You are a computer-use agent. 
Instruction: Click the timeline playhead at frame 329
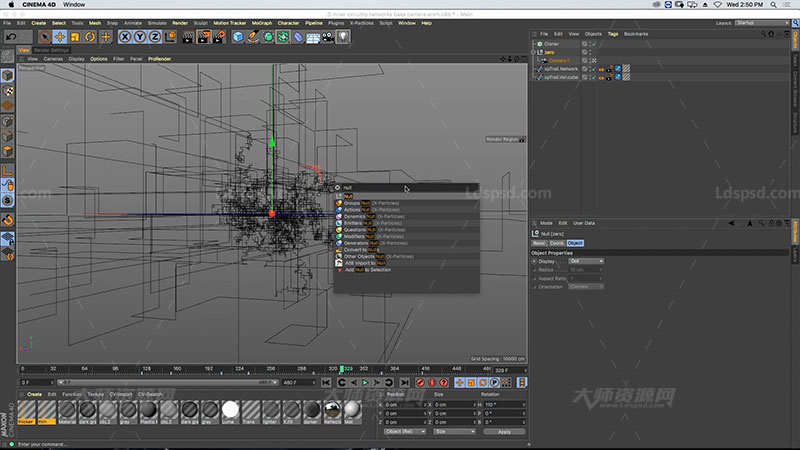341,368
